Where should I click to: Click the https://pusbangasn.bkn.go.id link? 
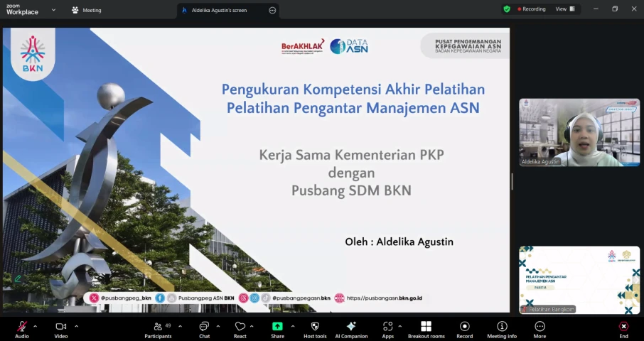(384, 298)
